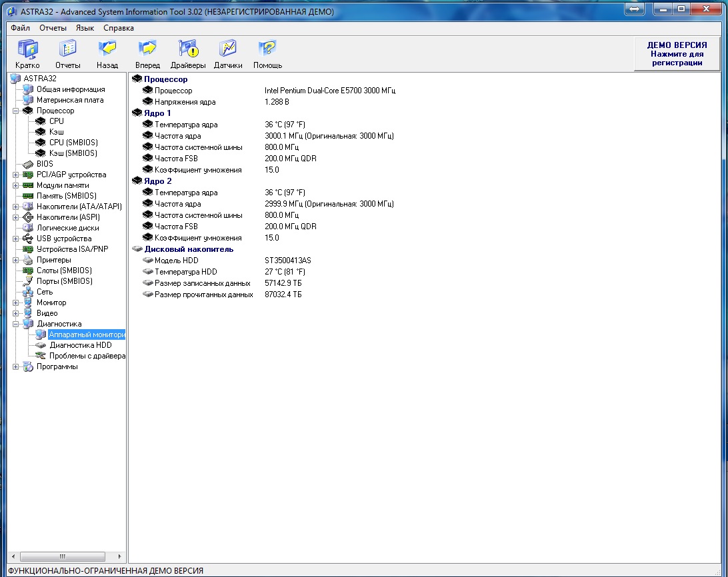Select Диагностика HDD tree item
The width and height of the screenshot is (728, 577).
80,345
